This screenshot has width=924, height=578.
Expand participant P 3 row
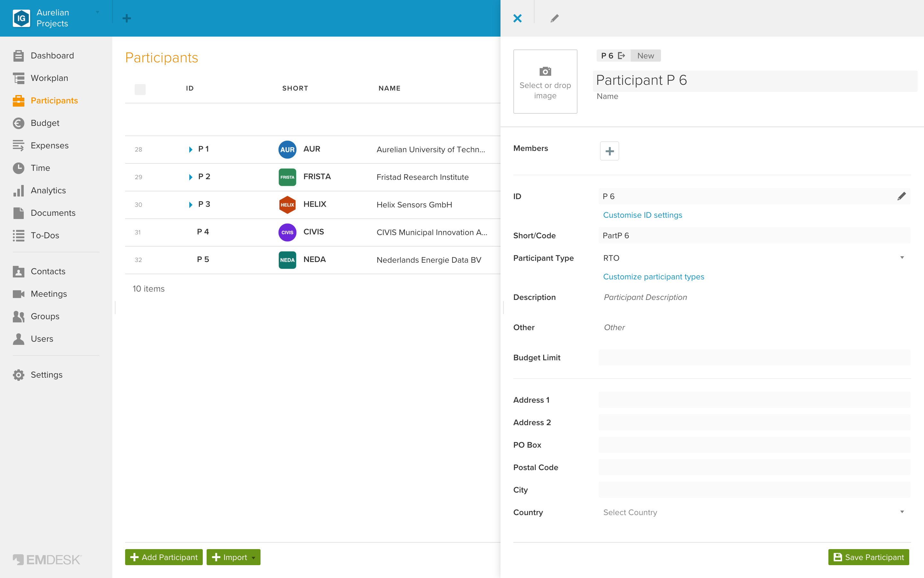[x=191, y=205]
